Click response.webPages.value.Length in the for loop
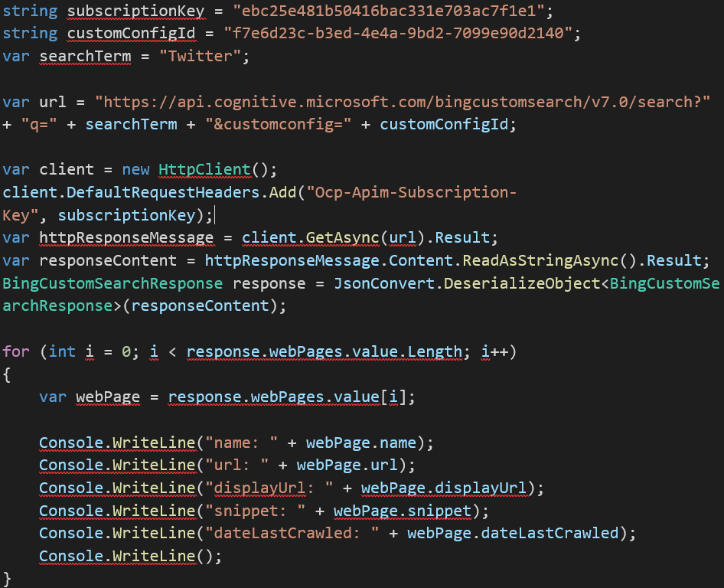724x588 pixels. point(324,352)
